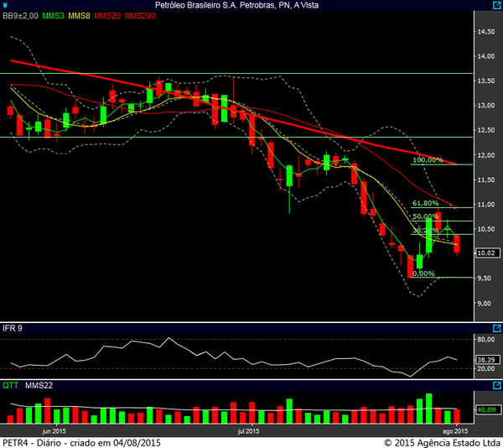Select the yellow MMS8 moving average label
The height and width of the screenshot is (448, 503).
tap(80, 16)
